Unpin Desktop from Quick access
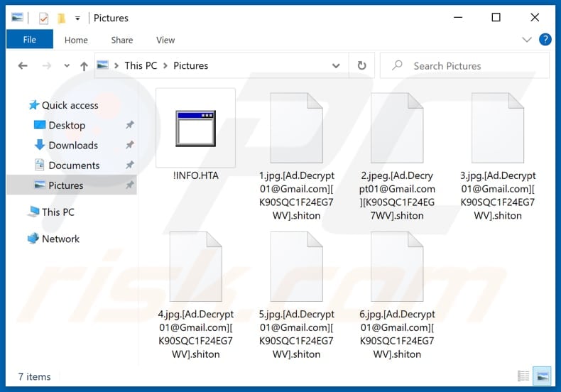Image resolution: width=561 pixels, height=392 pixels. point(129,126)
